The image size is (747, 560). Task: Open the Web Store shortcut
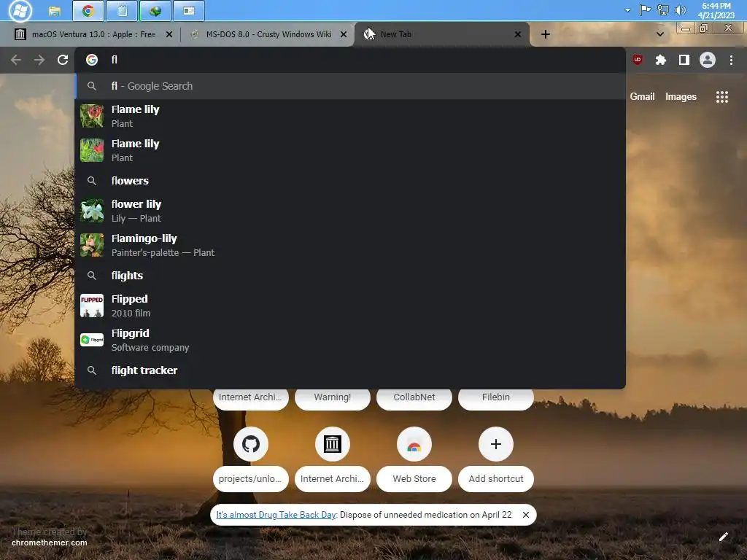coord(414,459)
